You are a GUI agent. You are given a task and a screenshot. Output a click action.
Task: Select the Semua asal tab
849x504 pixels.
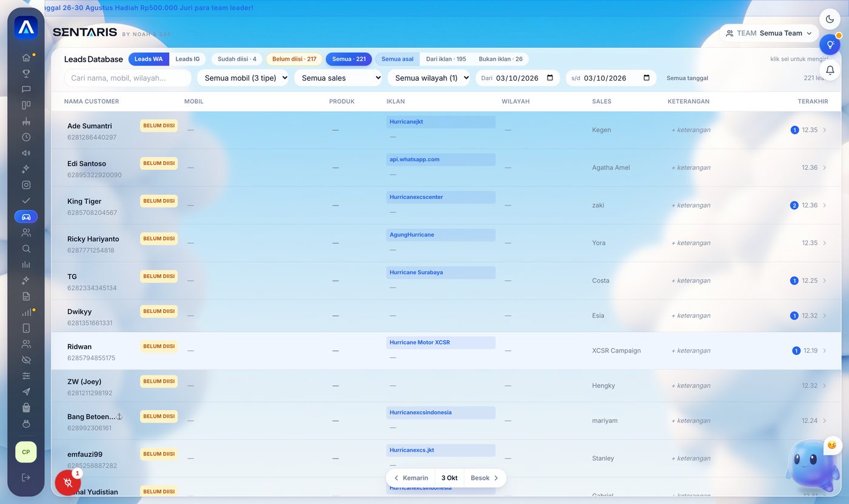pos(397,59)
